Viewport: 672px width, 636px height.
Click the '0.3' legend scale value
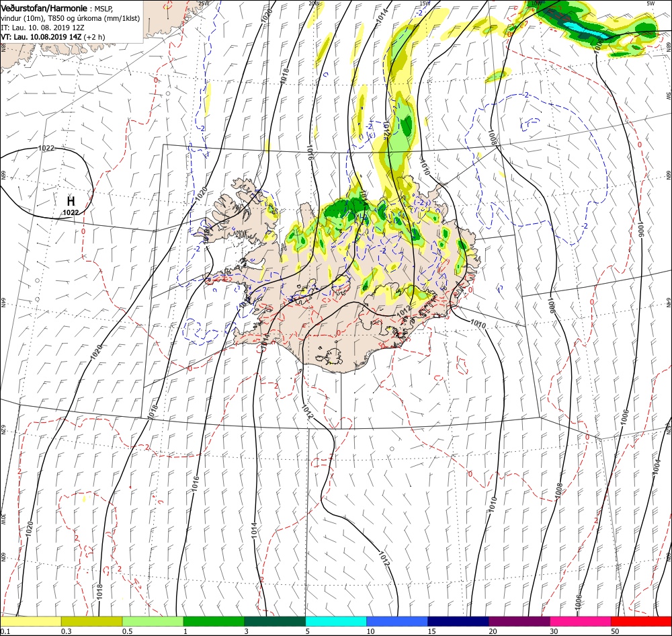(x=67, y=631)
